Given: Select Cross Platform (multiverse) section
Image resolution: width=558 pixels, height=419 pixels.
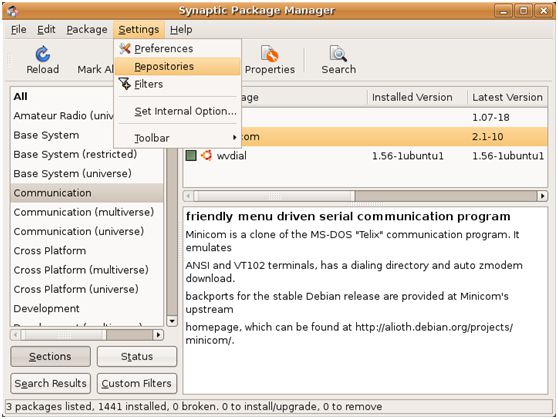Looking at the screenshot, I should coord(87,270).
